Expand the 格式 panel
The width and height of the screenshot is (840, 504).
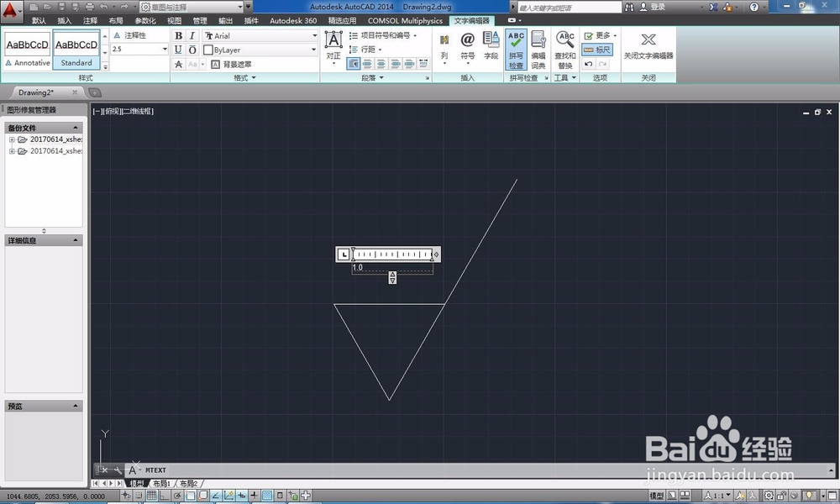click(244, 77)
